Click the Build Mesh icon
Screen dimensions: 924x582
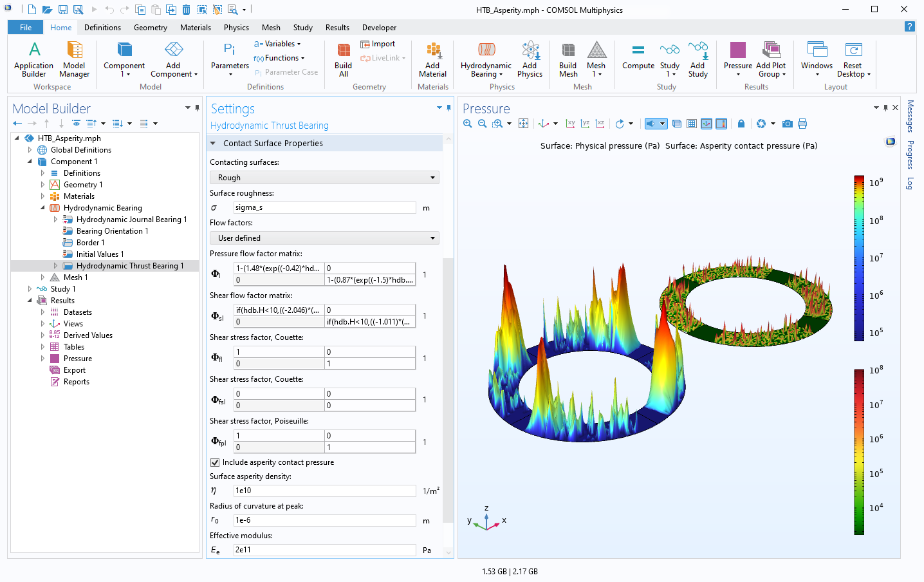point(568,50)
